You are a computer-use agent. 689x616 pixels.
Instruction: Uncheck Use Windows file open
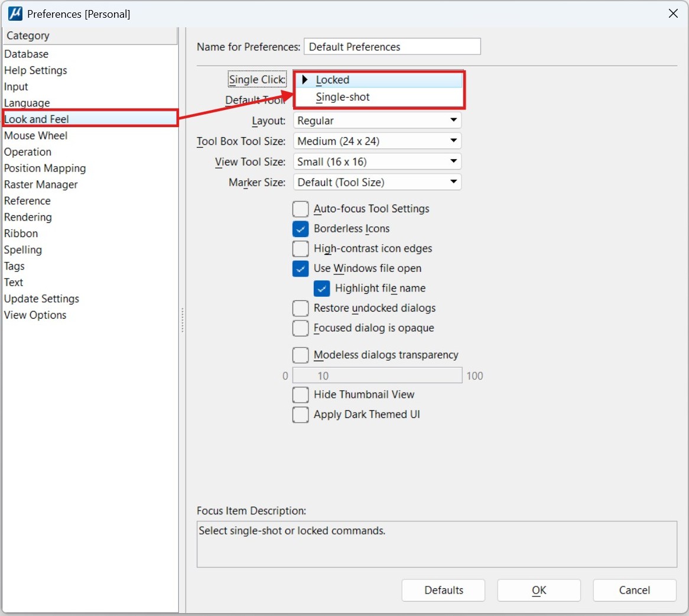tap(301, 268)
